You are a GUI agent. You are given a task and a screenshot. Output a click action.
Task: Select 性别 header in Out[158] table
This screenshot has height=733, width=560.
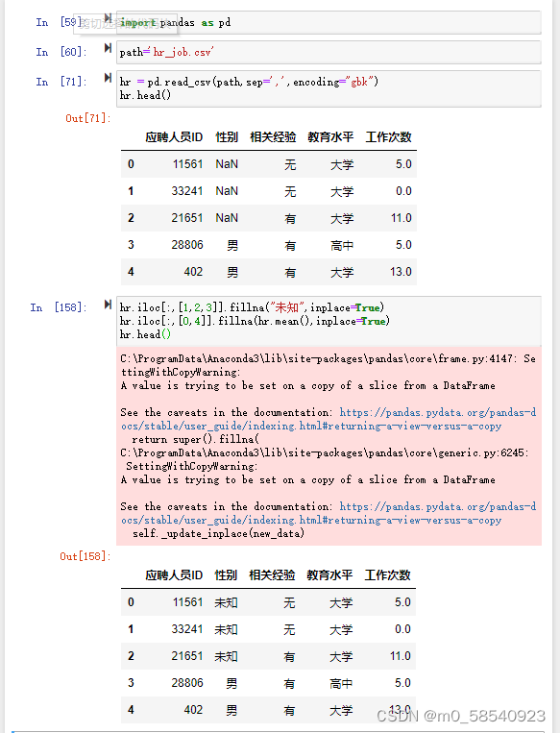pyautogui.click(x=226, y=575)
